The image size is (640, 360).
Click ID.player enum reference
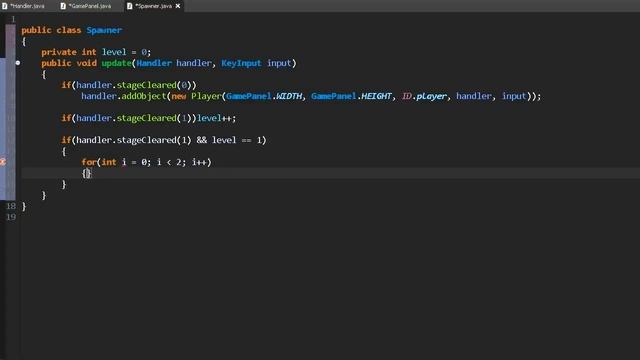tap(424, 96)
